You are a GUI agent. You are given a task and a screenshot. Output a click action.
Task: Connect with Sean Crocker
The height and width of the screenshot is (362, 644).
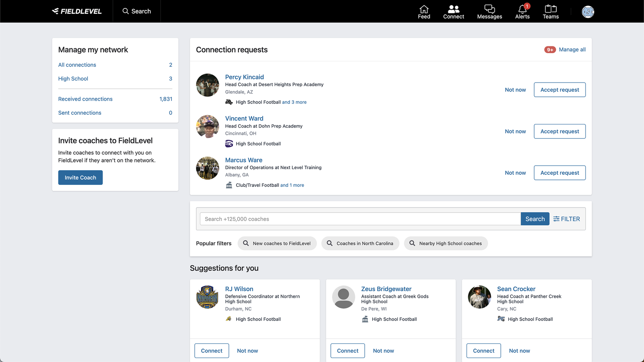pyautogui.click(x=484, y=351)
